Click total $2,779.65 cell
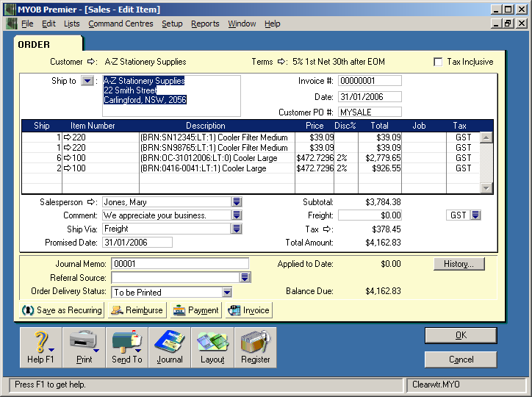This screenshot has height=397, width=532. [380, 158]
